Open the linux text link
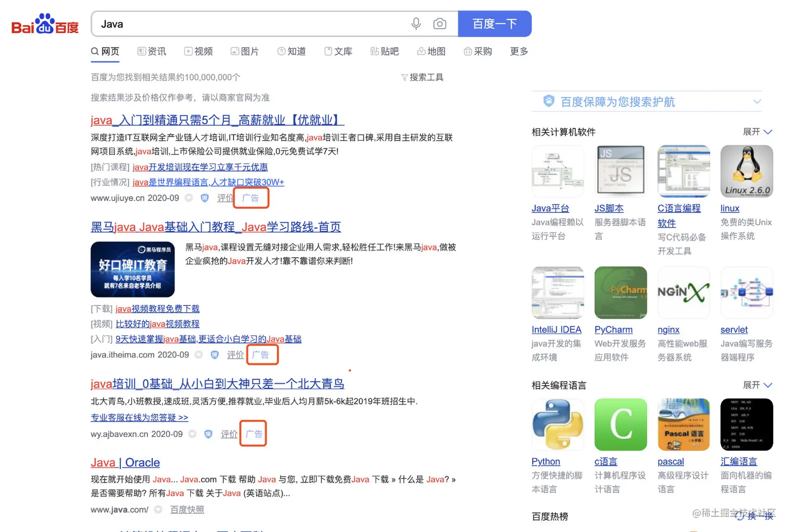This screenshot has width=790, height=532. coord(730,208)
